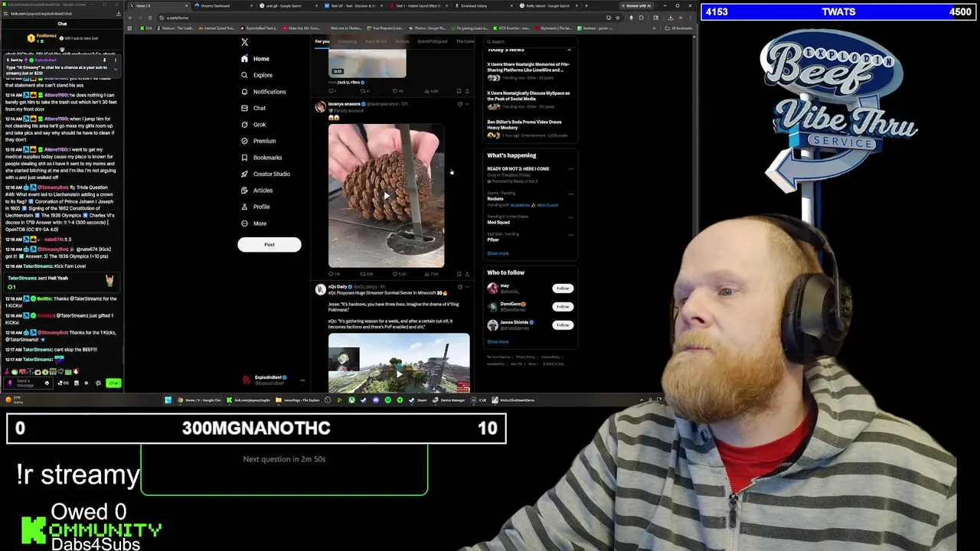Show more trends under What's happening

[x=498, y=253]
